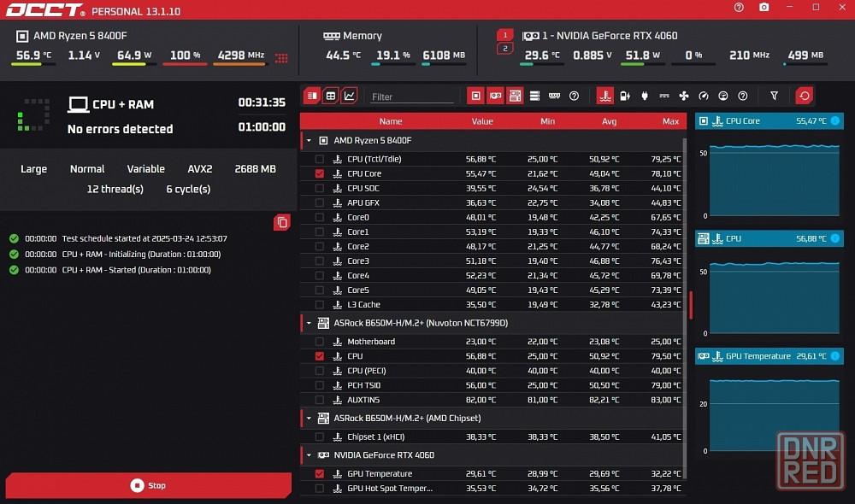Select GPU 2 selector tab
This screenshot has height=504, width=855.
(x=505, y=49)
